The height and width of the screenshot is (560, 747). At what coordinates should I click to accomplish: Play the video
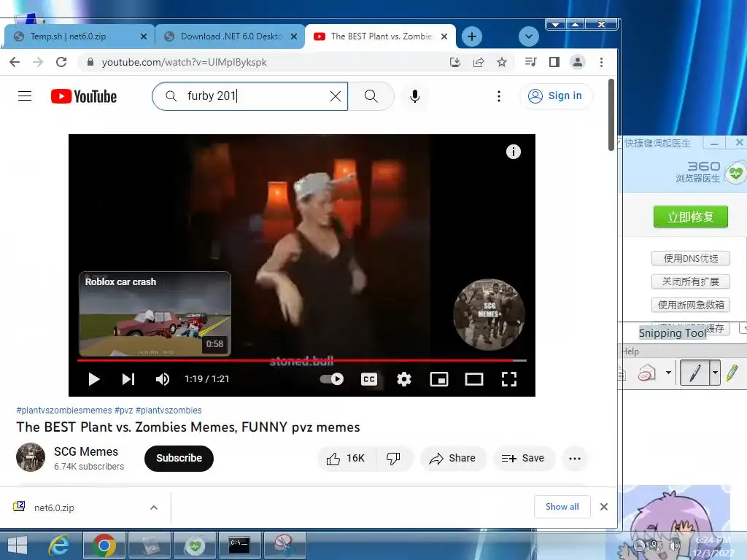94,379
